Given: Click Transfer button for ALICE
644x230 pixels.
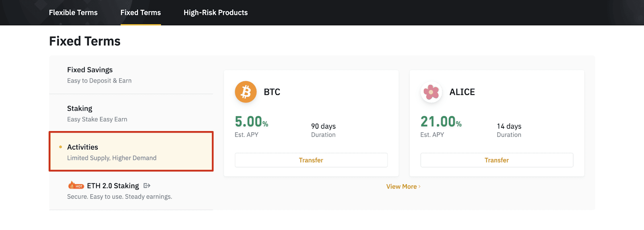Looking at the screenshot, I should 497,160.
